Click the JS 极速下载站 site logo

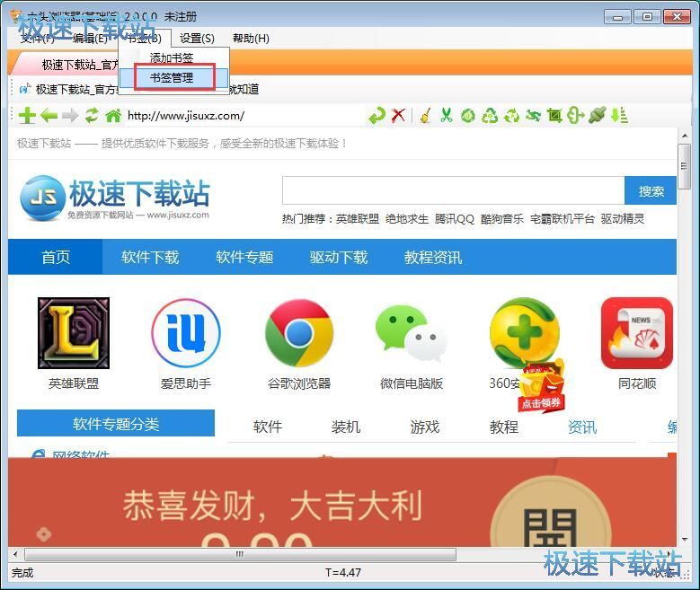click(x=115, y=198)
